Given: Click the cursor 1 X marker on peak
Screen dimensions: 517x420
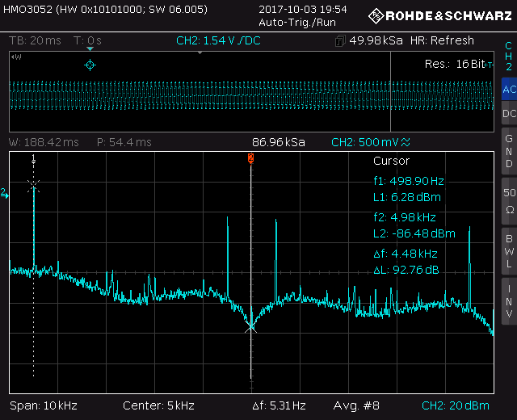Looking at the screenshot, I should [33, 186].
